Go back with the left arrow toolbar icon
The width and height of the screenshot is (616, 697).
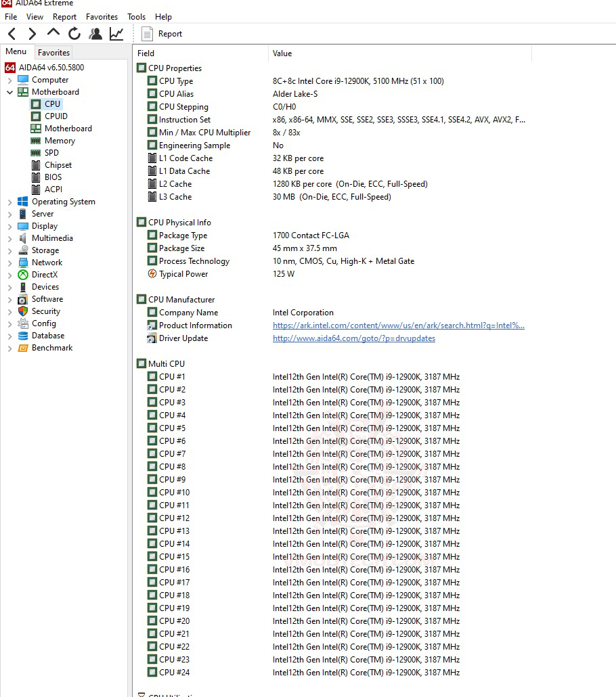coord(12,34)
